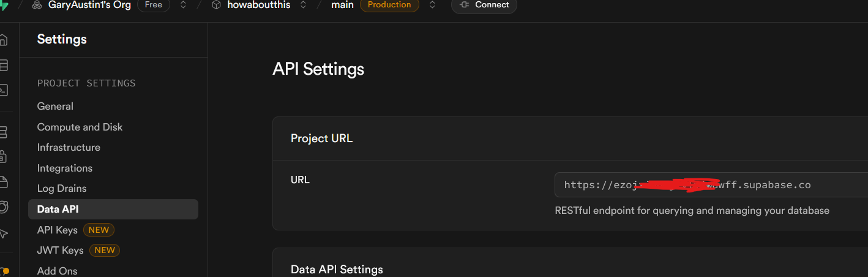
Task: Open Project Home from sidebar icon
Action: pyautogui.click(x=3, y=40)
